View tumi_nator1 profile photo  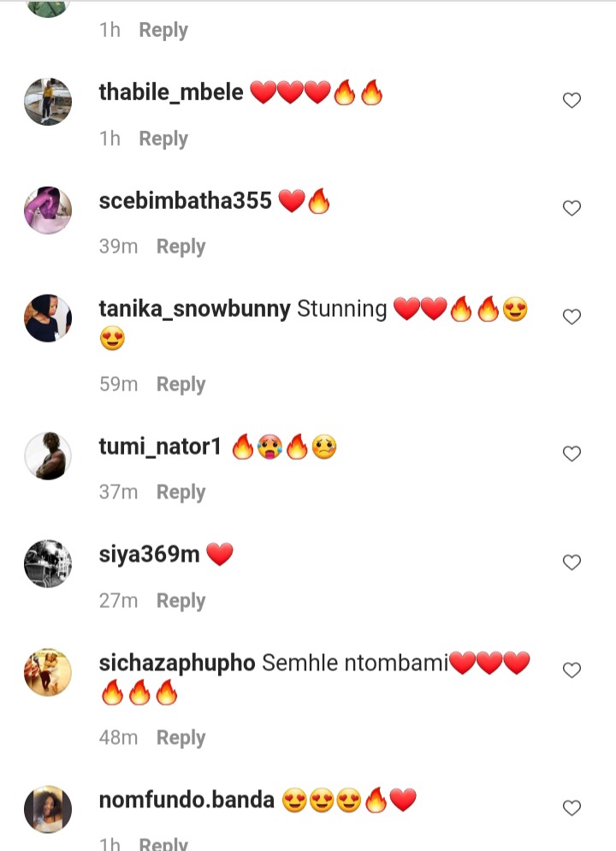pyautogui.click(x=48, y=455)
